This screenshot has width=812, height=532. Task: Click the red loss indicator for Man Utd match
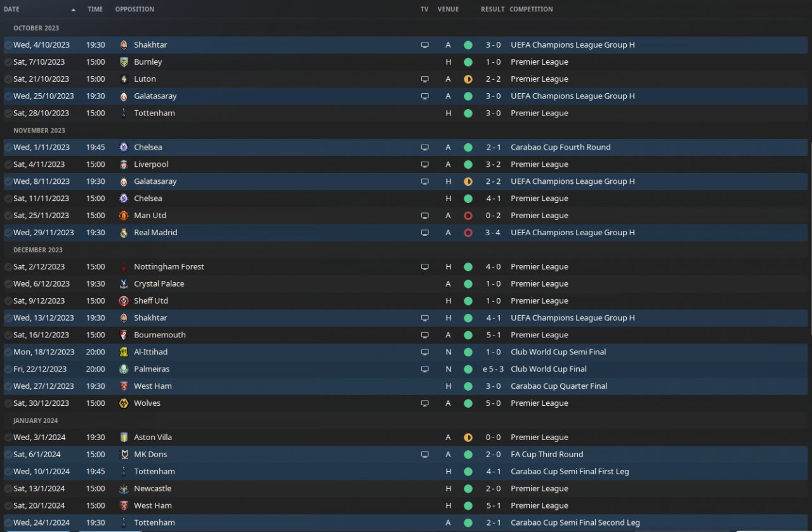pyautogui.click(x=468, y=216)
